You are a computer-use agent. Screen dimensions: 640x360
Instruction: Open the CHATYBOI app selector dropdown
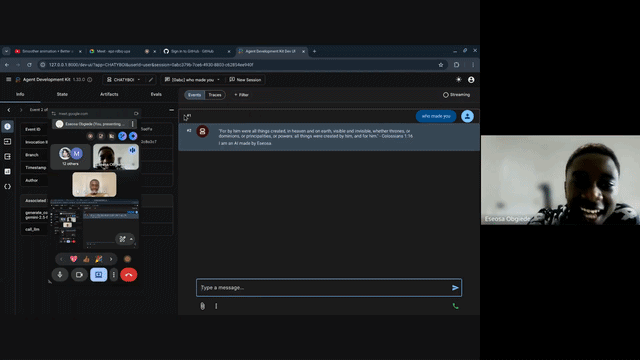tap(123, 80)
